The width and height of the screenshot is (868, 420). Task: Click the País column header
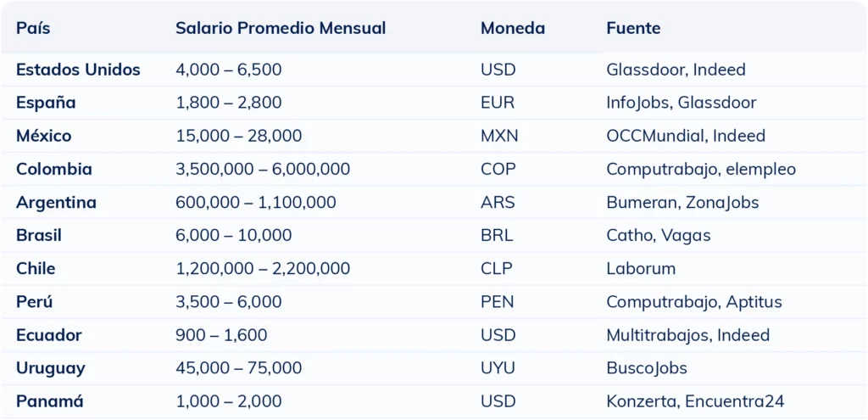pos(33,28)
